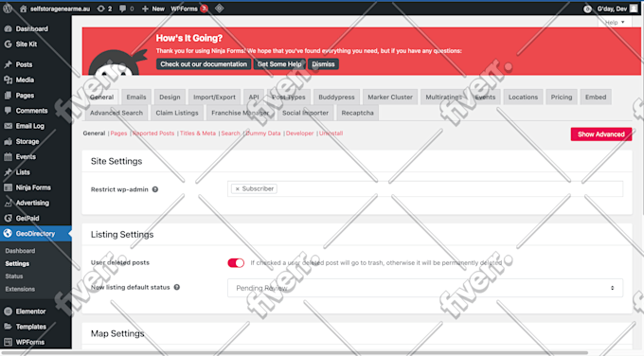644x356 pixels.
Task: Switch to the Claim Listings tab
Action: point(177,113)
